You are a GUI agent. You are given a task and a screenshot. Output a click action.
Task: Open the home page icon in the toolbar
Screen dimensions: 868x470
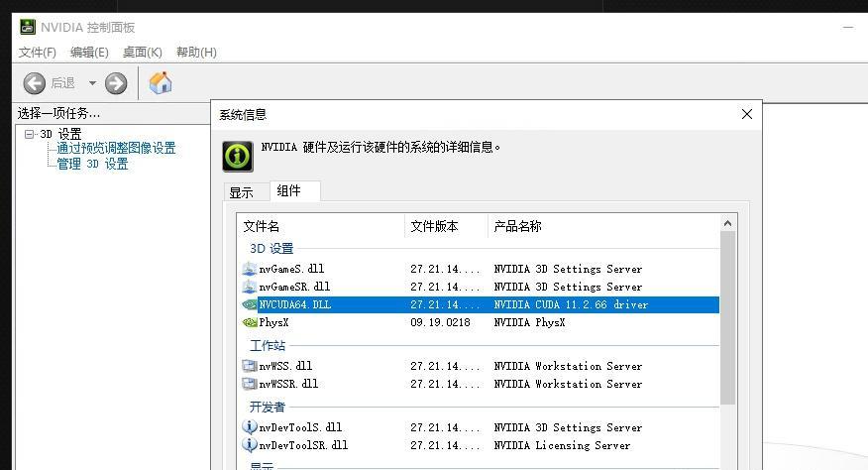pyautogui.click(x=161, y=83)
